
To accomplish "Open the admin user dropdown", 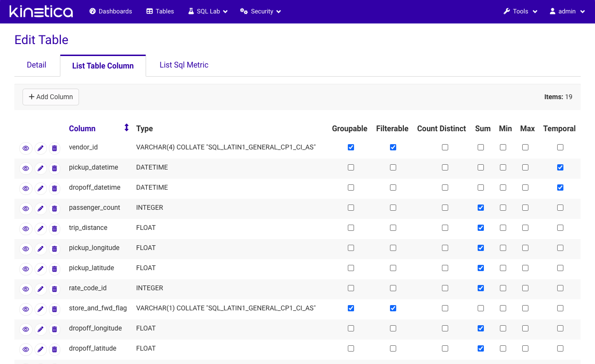I will [x=567, y=11].
